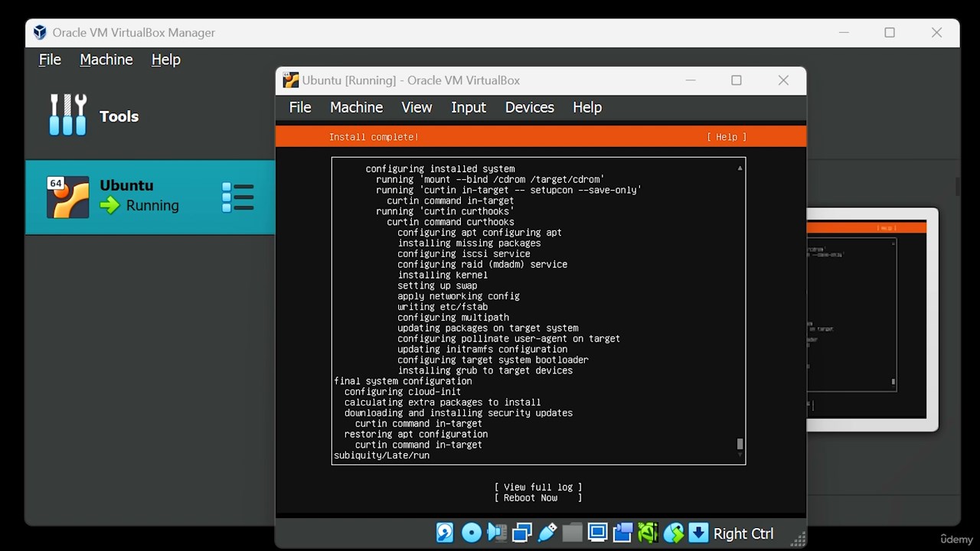Open File menu in Ubuntu VM window
Screen dimensions: 980x551
coord(300,107)
